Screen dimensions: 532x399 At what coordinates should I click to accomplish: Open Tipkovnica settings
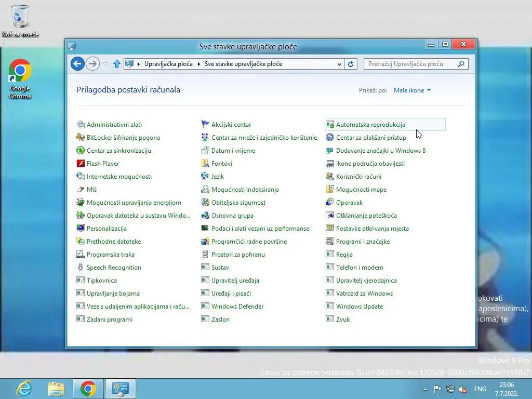pos(101,281)
